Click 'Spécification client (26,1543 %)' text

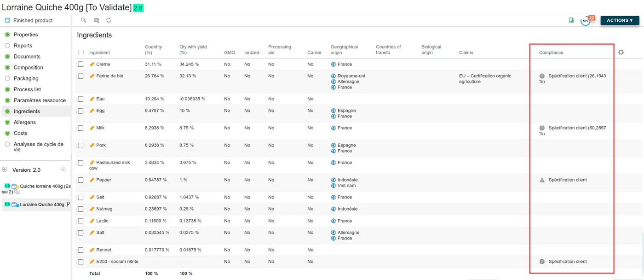click(x=573, y=79)
